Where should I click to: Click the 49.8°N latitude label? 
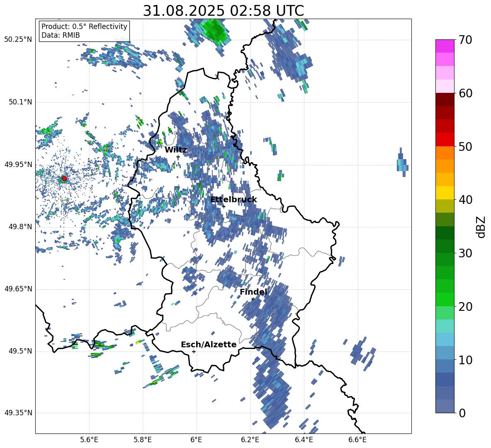click(x=20, y=227)
